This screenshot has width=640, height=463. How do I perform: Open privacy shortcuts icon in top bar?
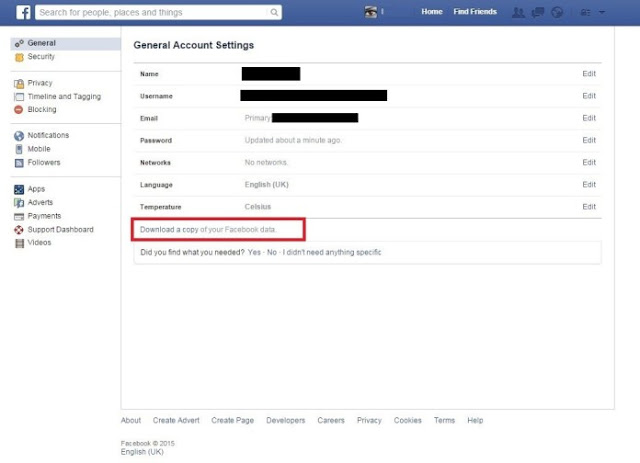pos(585,13)
